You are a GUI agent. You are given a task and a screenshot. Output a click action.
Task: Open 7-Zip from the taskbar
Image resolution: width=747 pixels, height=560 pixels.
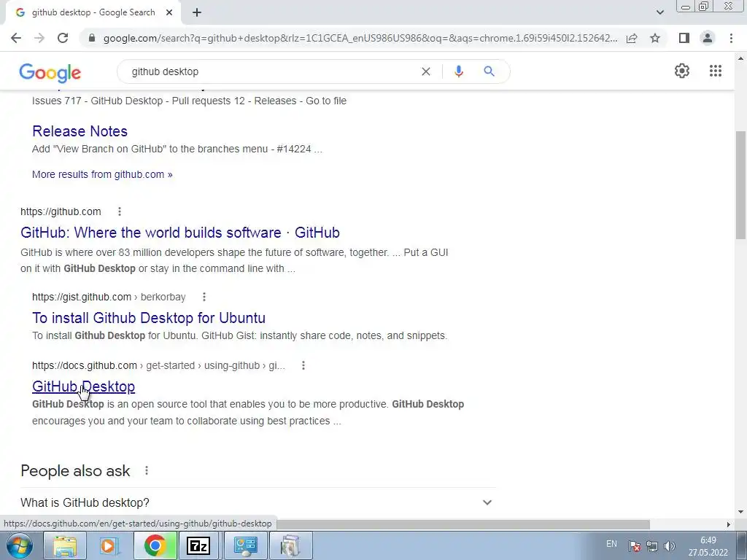(x=198, y=545)
